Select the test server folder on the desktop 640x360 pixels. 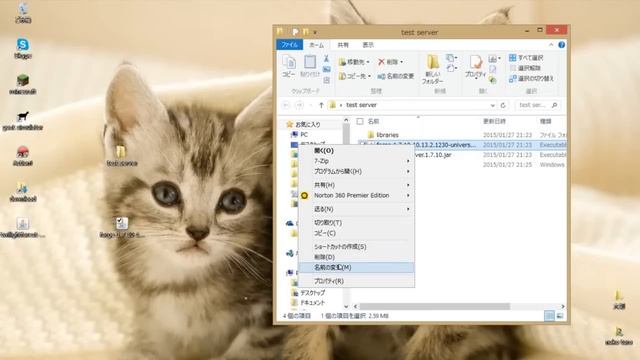coord(122,156)
